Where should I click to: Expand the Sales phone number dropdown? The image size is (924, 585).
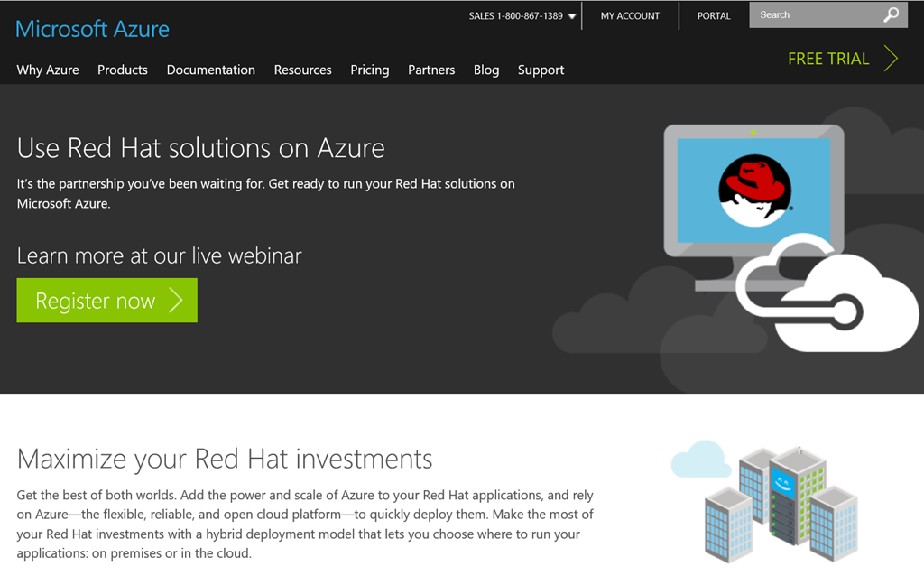pyautogui.click(x=572, y=16)
